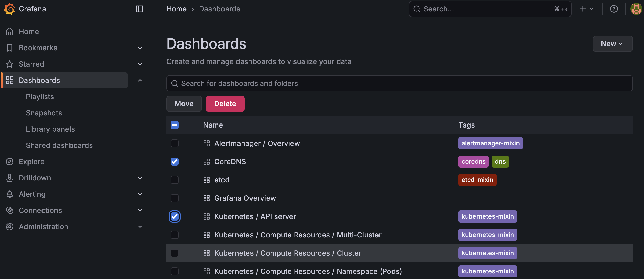The height and width of the screenshot is (279, 644).
Task: Click the Alerting bell icon
Action: [10, 194]
